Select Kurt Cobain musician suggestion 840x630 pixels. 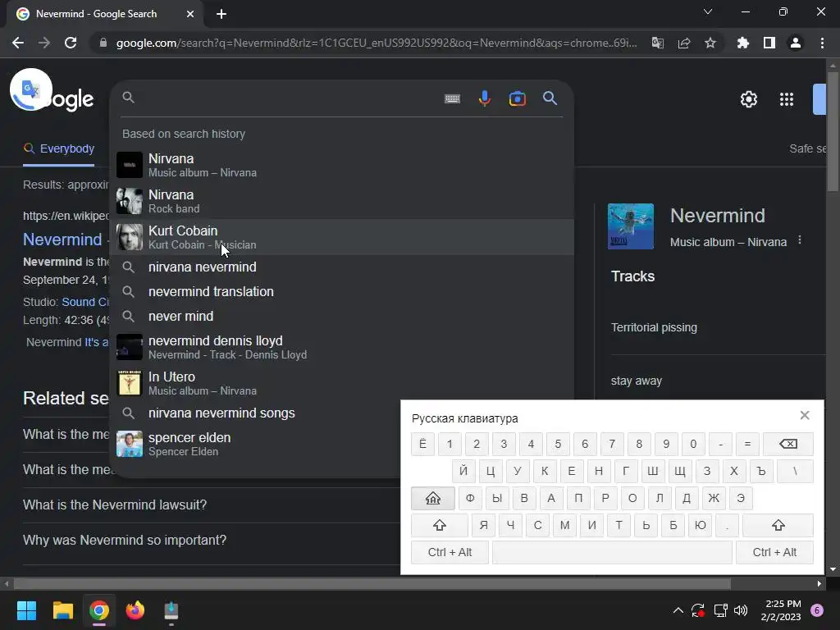click(x=342, y=237)
